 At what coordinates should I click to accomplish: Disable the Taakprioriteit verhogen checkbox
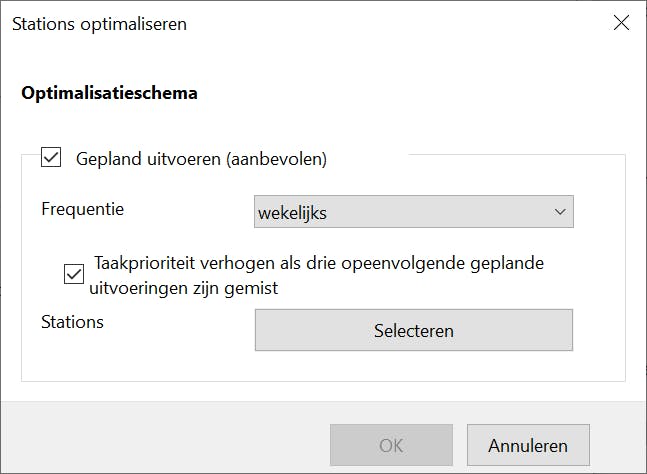[x=74, y=274]
